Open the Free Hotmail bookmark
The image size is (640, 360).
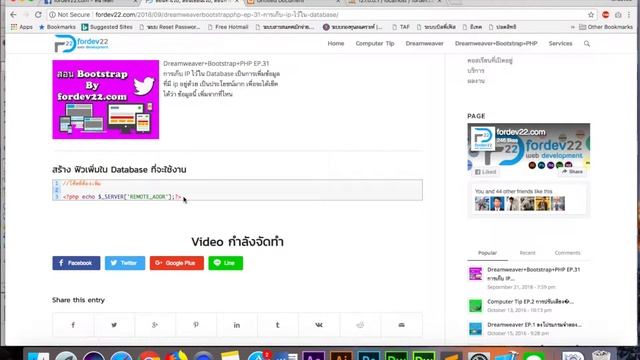228,27
